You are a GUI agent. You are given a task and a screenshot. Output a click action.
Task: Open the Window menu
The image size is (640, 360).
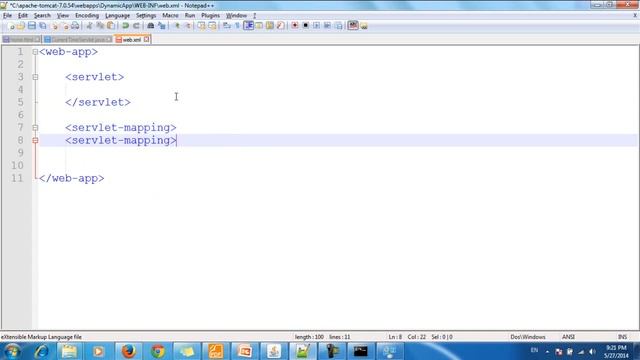click(236, 16)
